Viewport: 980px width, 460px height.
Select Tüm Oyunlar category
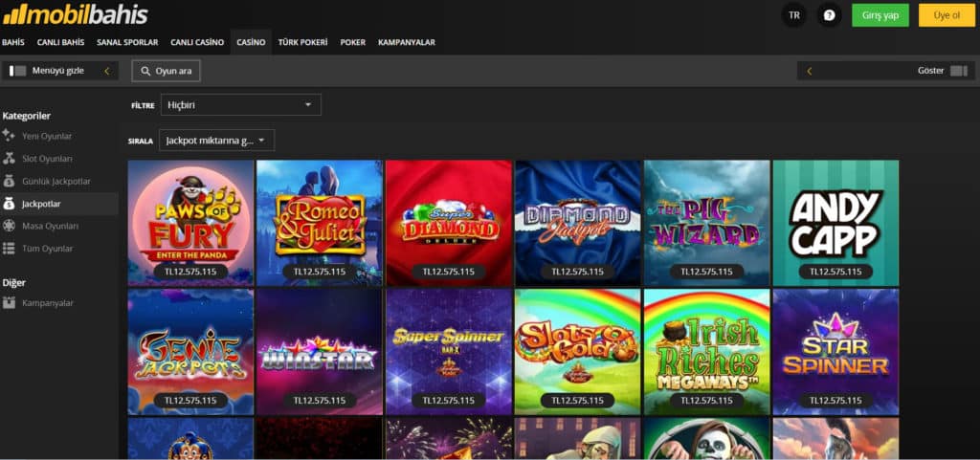point(48,249)
